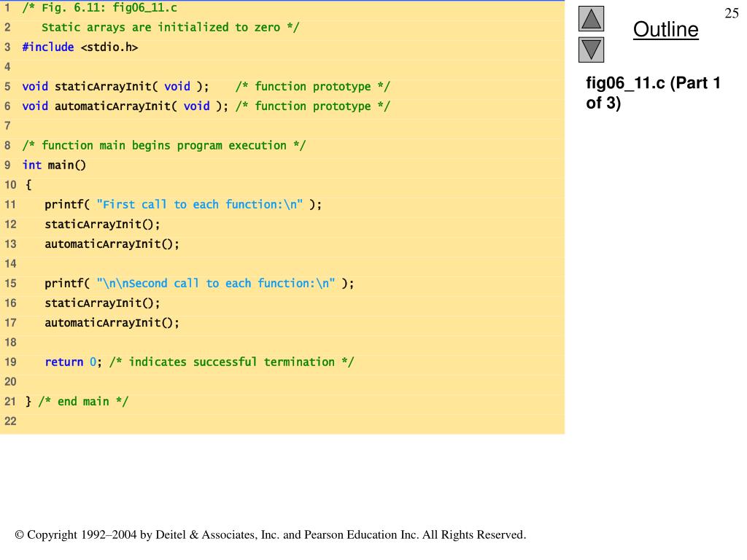Click the 'int main()' line
Image resolution: width=747 pixels, height=560 pixels.
(54, 166)
